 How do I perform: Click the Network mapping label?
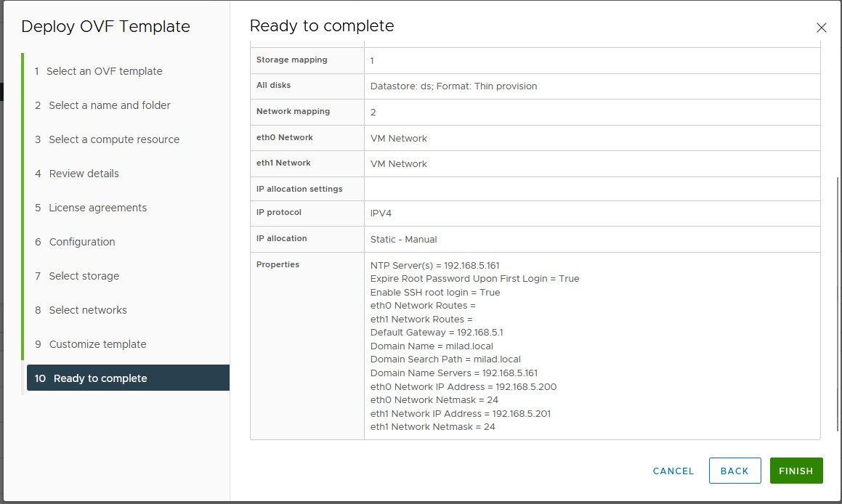point(294,111)
